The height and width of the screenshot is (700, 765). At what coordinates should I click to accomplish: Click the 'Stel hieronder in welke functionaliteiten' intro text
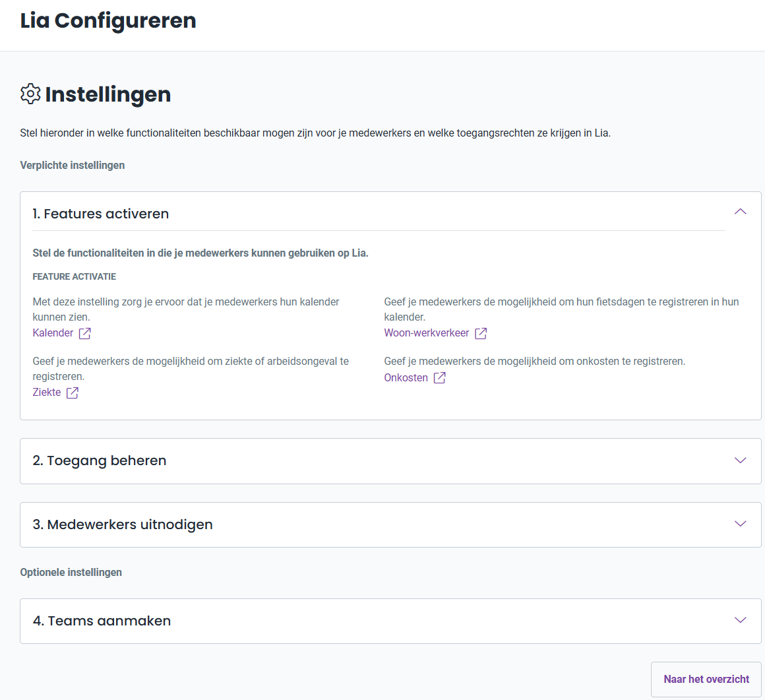pos(315,133)
